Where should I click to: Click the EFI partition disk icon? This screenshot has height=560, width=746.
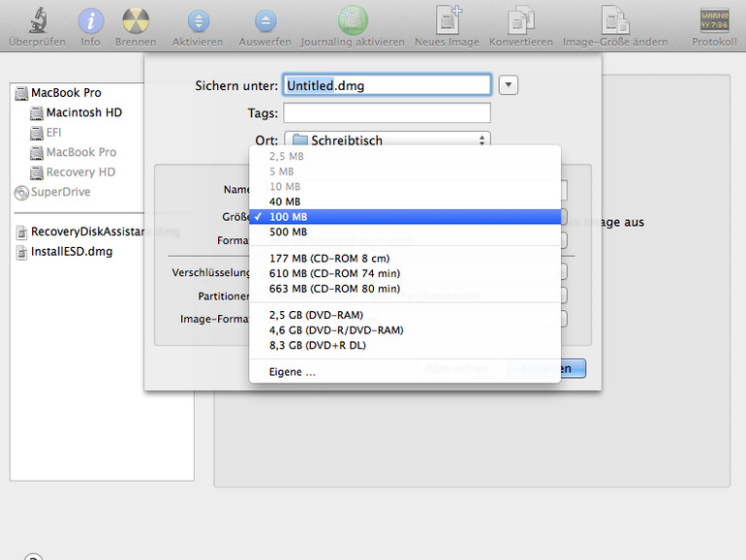click(37, 134)
